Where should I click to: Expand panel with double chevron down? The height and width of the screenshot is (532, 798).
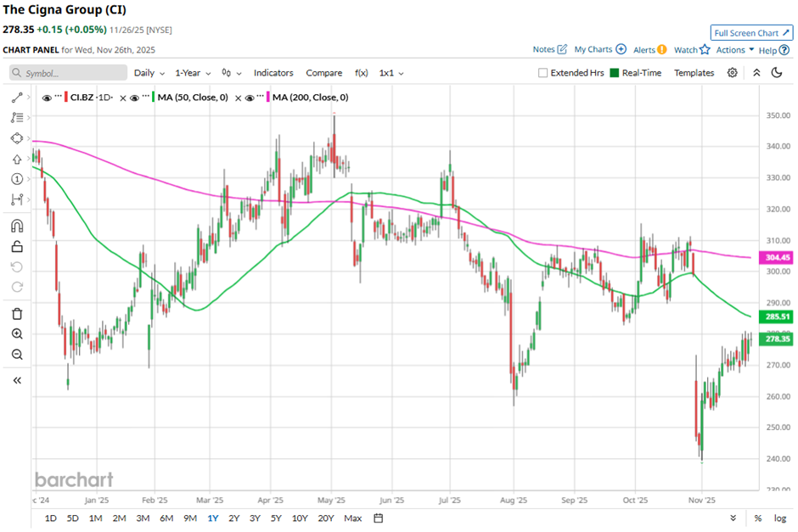pos(733,518)
